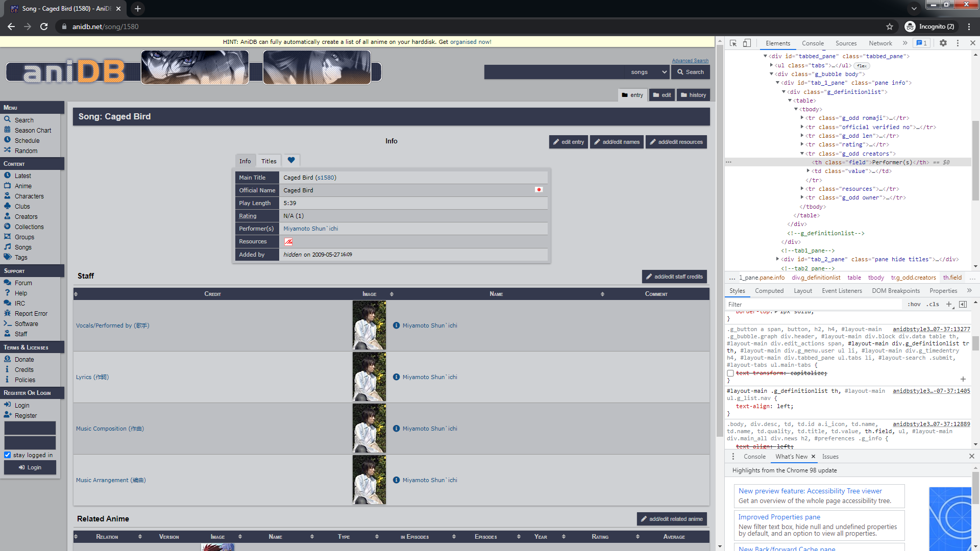Open DevTools settings gear icon

(943, 43)
